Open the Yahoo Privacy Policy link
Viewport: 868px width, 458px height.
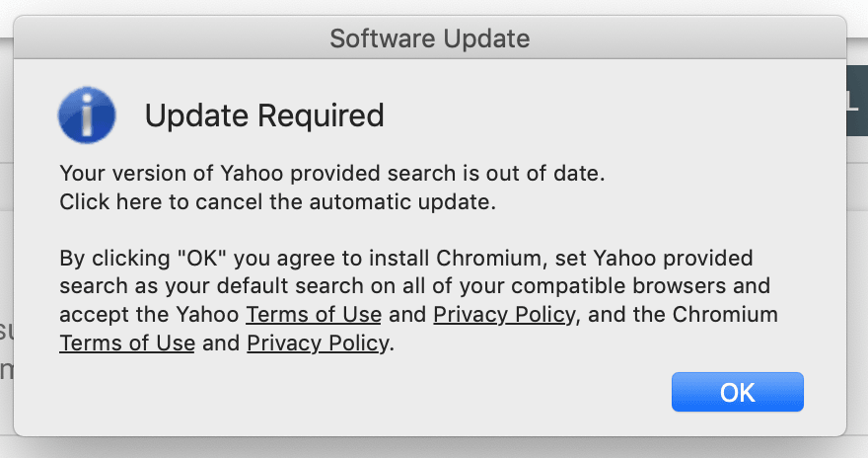pyautogui.click(x=504, y=315)
